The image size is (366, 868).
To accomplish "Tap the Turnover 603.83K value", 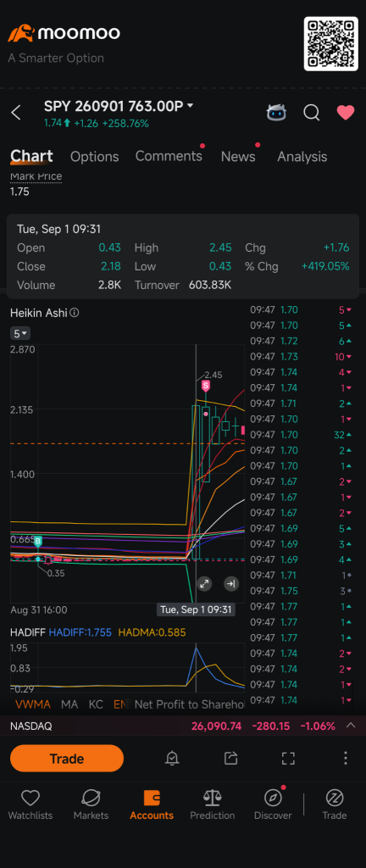I will [210, 285].
